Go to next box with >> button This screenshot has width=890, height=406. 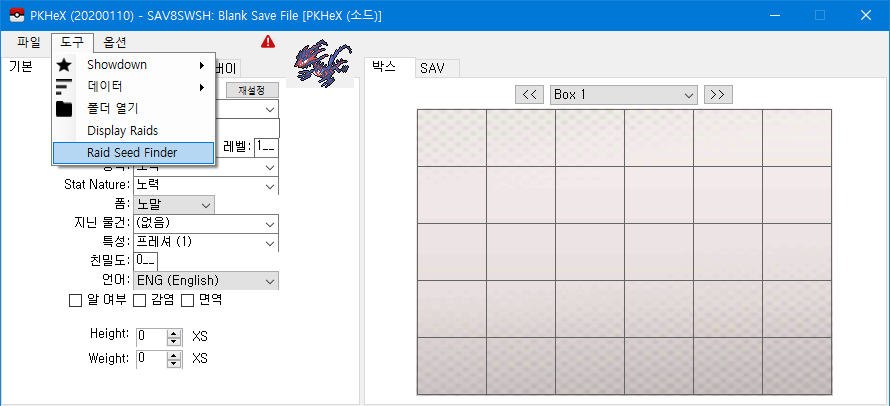click(x=718, y=95)
